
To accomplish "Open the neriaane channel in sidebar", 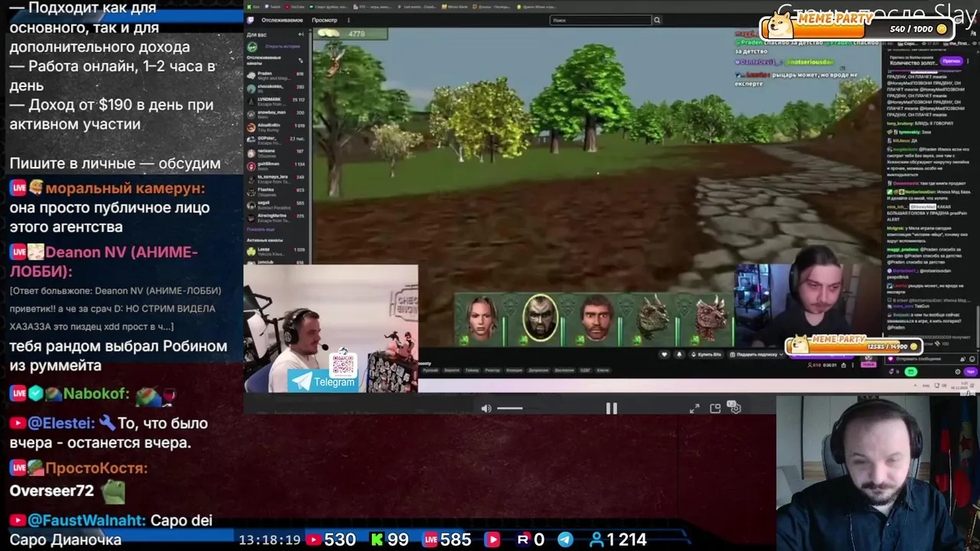I will (x=277, y=153).
